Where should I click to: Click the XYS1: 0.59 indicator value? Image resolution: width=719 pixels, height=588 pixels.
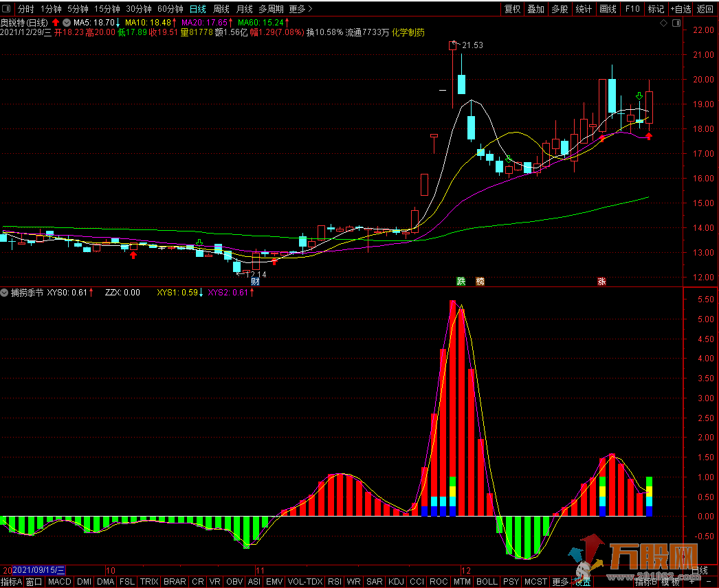pyautogui.click(x=177, y=293)
